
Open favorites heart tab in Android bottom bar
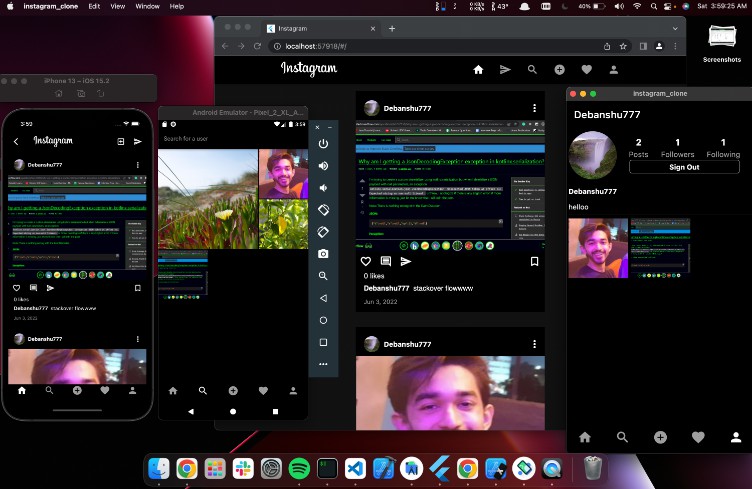pyautogui.click(x=263, y=391)
